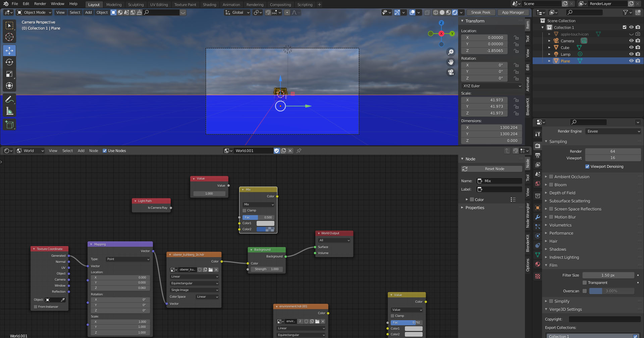644x338 pixels.
Task: Hide the Plane object in viewport
Action: (x=631, y=61)
